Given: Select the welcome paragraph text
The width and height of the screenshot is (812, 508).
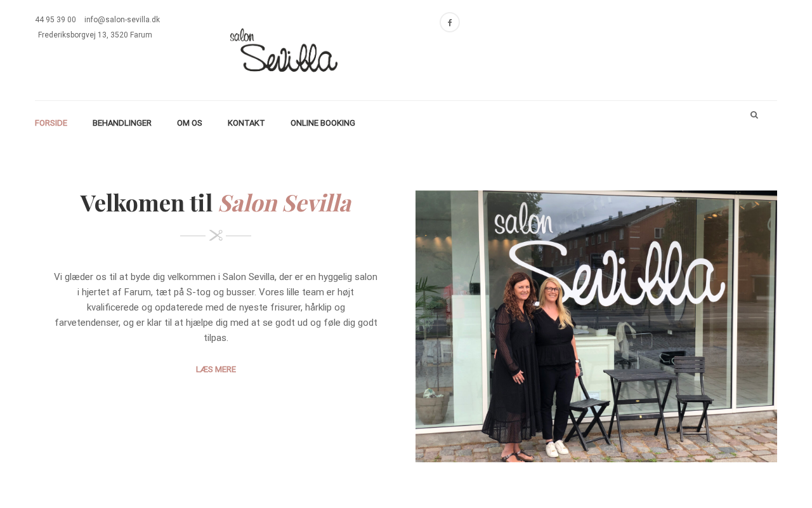Looking at the screenshot, I should point(216,307).
